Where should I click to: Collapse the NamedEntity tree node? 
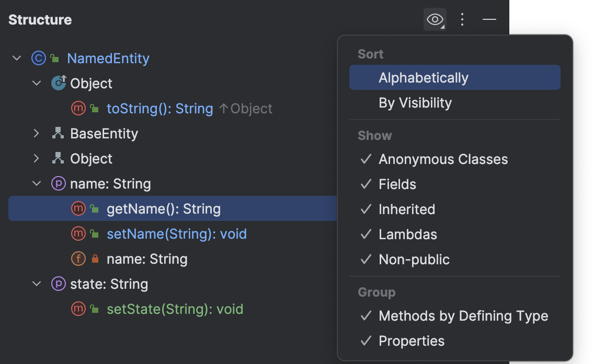[x=16, y=58]
